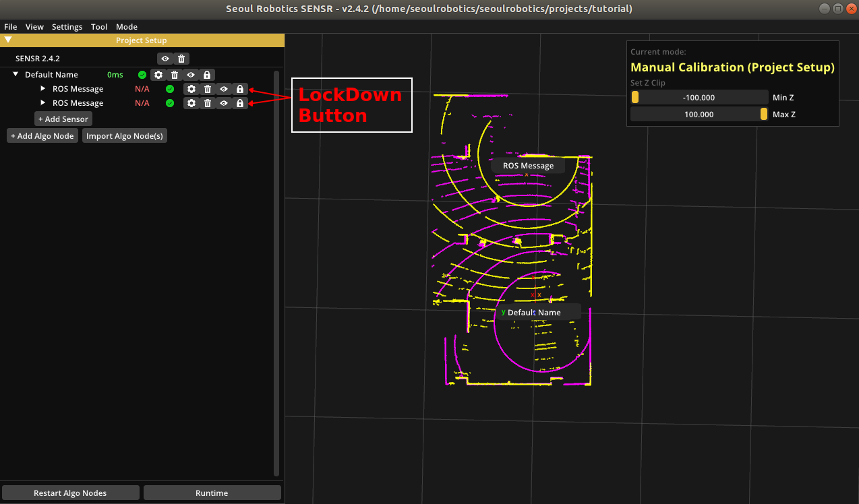Click N/A value on first ROS Message row

(x=142, y=89)
